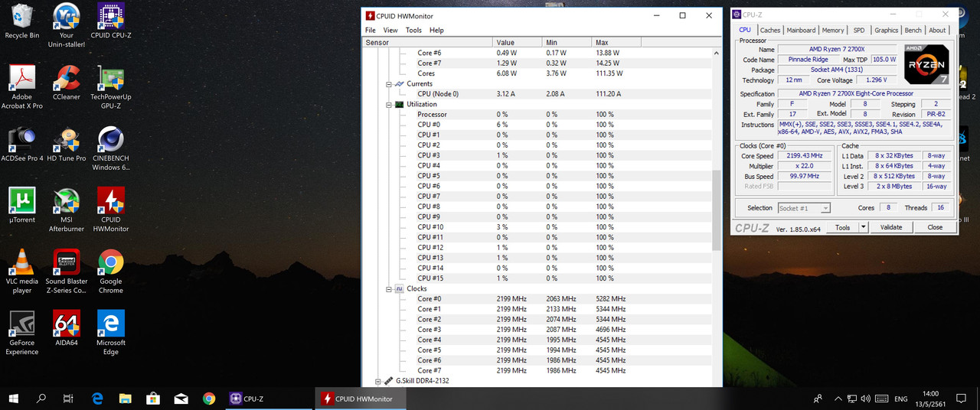Collapse the Clocks node in HWMonitor

pyautogui.click(x=389, y=289)
